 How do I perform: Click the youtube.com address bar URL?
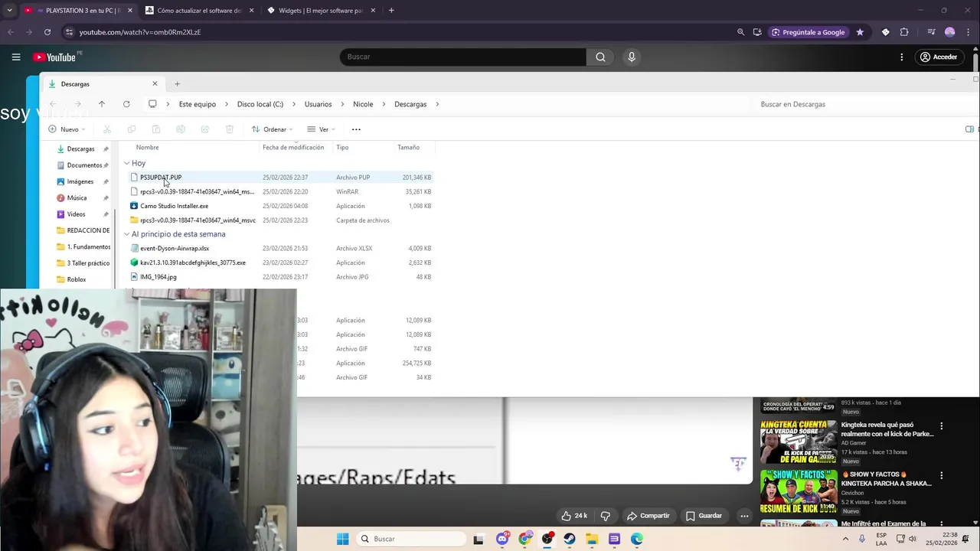(140, 32)
